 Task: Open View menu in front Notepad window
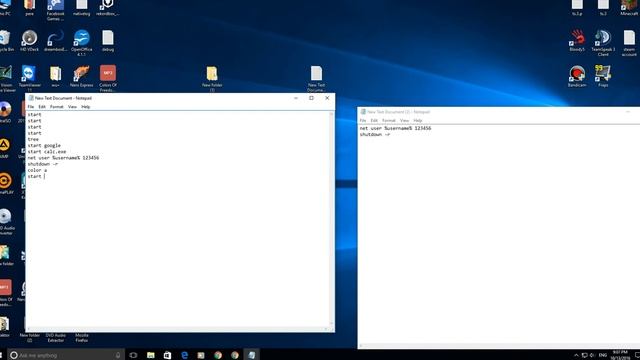pos(72,107)
